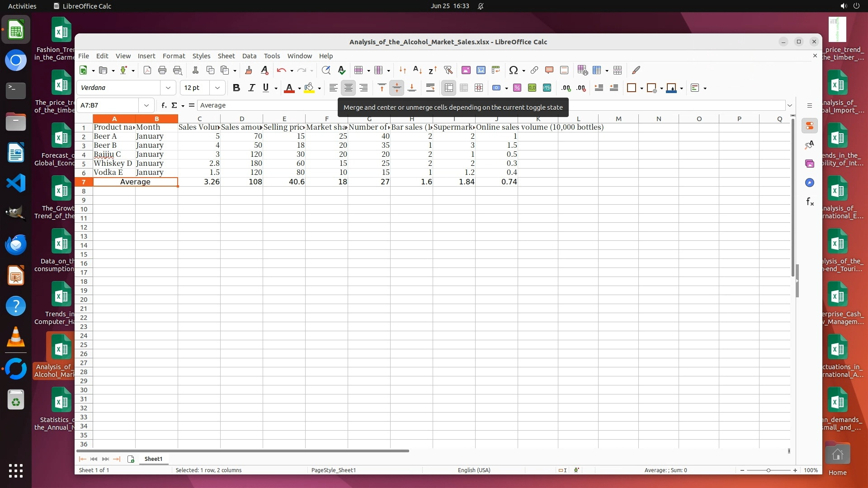
Task: Click the Insert Comment icon
Action: coord(549,70)
